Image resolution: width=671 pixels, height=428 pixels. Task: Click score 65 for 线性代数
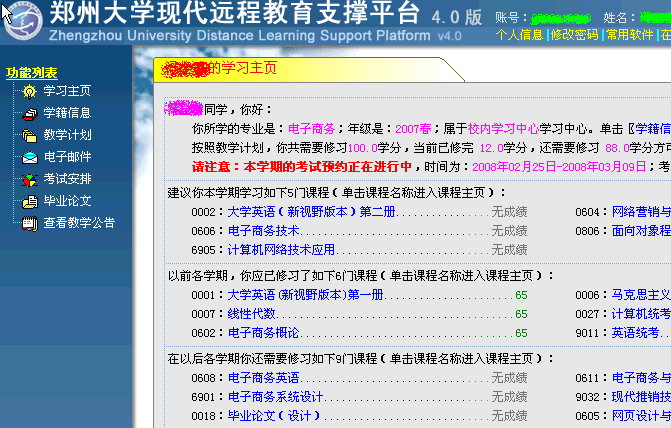tap(521, 314)
